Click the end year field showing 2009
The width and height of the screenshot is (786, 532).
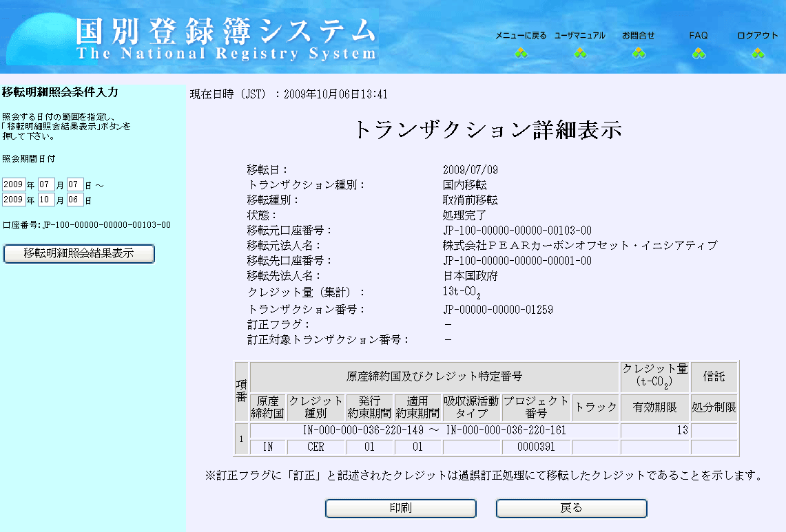coord(14,200)
